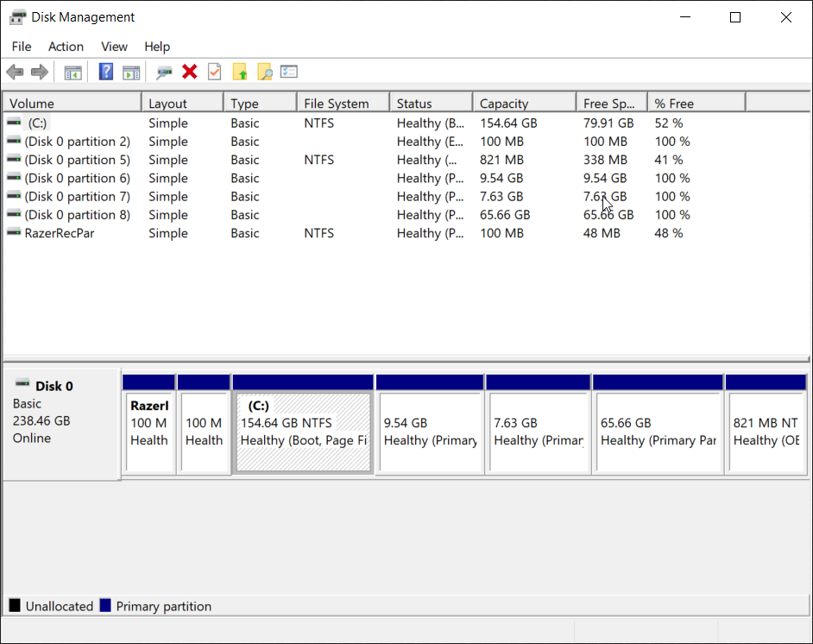Sort by the Type column header
The image size is (813, 644).
coord(261,104)
